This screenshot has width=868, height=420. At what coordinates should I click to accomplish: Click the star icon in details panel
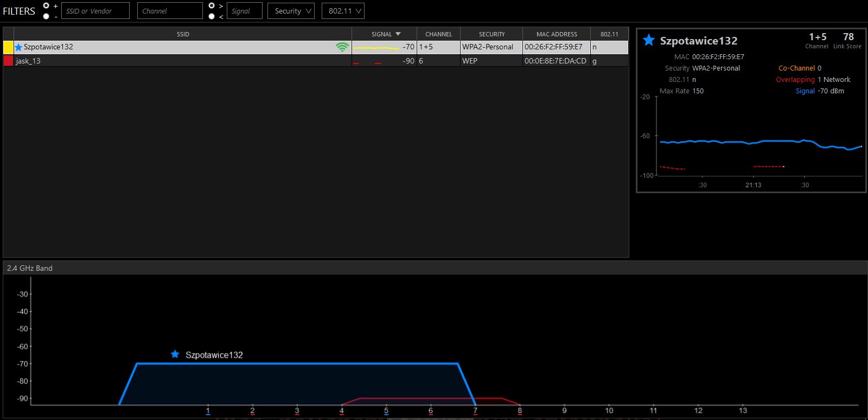648,40
